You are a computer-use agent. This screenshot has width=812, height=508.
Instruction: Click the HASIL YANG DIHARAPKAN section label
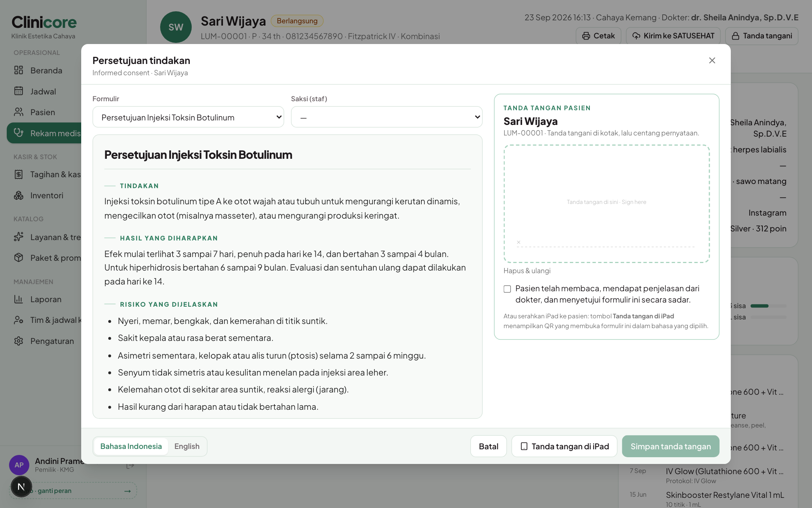click(169, 238)
